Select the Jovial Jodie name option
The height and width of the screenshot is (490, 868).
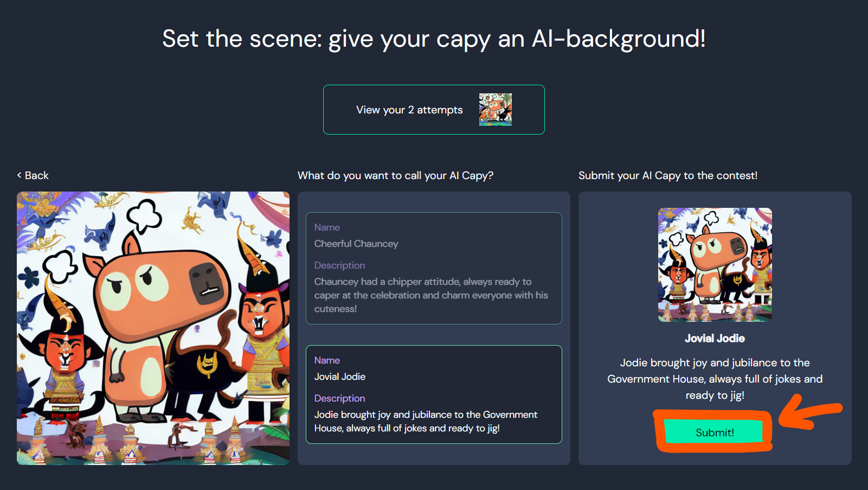434,394
